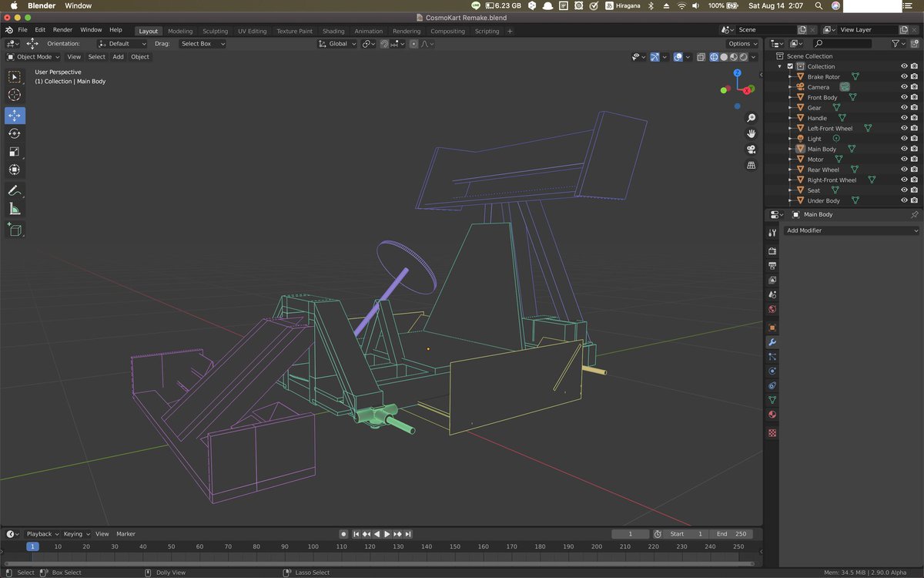Uncheck the Collection exclude checkbox
924x578 pixels.
(x=790, y=66)
